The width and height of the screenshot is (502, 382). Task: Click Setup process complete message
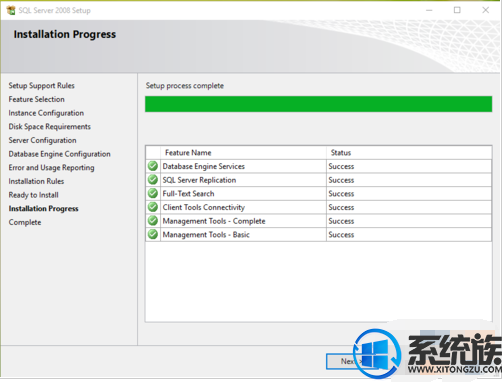[x=185, y=86]
